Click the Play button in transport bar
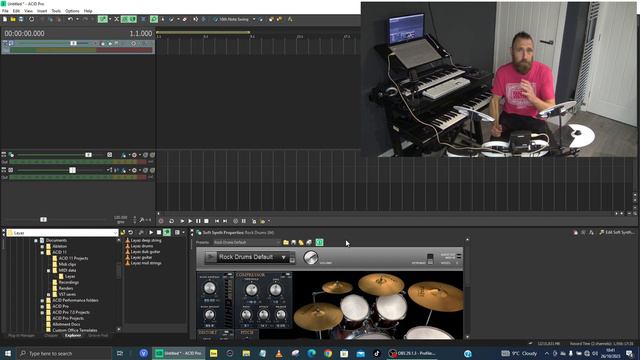This screenshot has height=360, width=640. pyautogui.click(x=190, y=221)
